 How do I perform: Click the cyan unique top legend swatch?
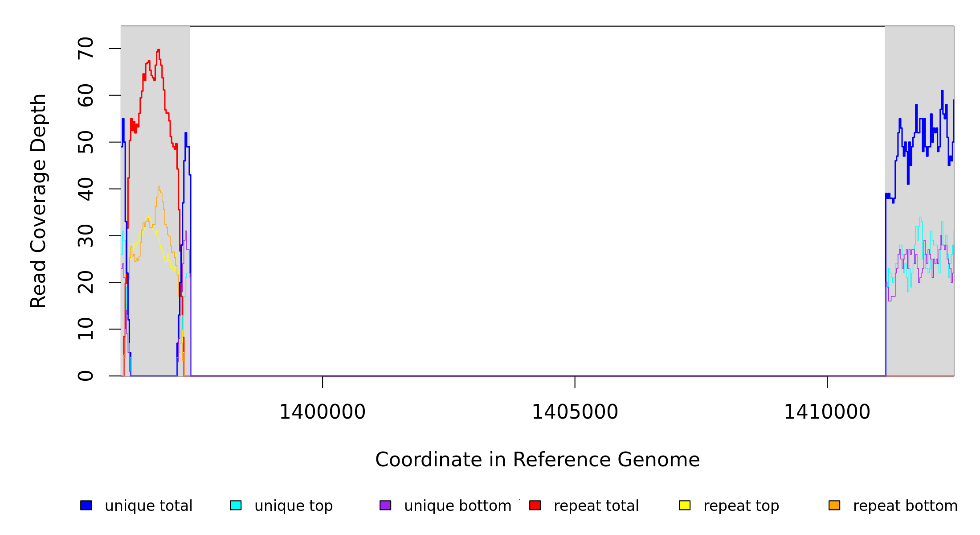[x=236, y=505]
